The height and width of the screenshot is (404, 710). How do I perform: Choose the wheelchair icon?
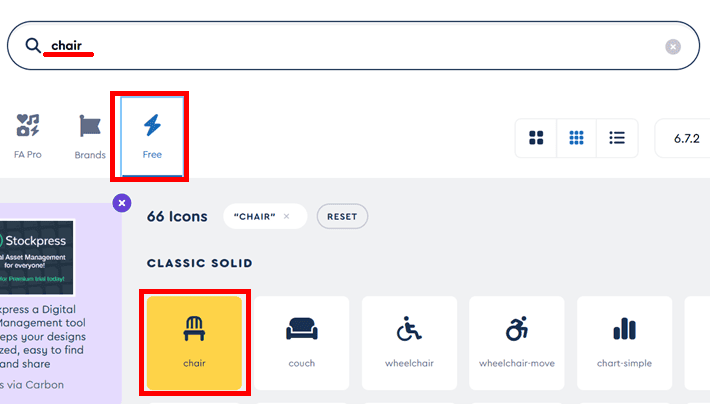tap(409, 343)
